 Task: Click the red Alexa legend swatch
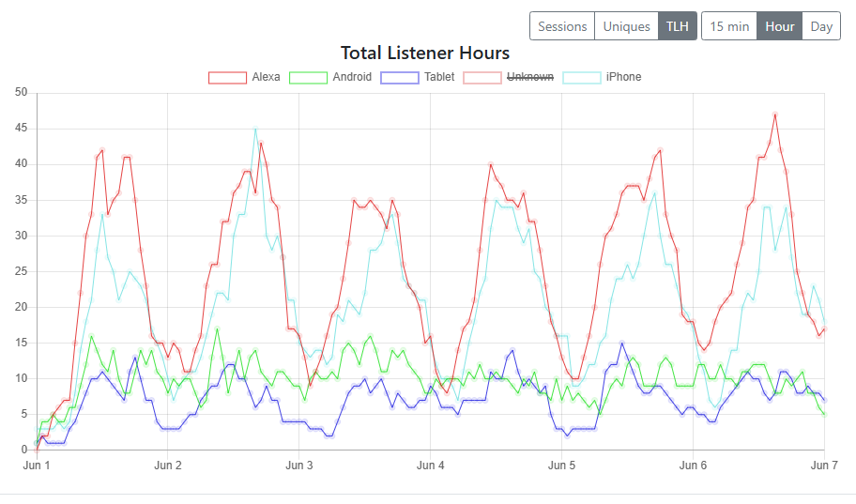click(x=227, y=77)
